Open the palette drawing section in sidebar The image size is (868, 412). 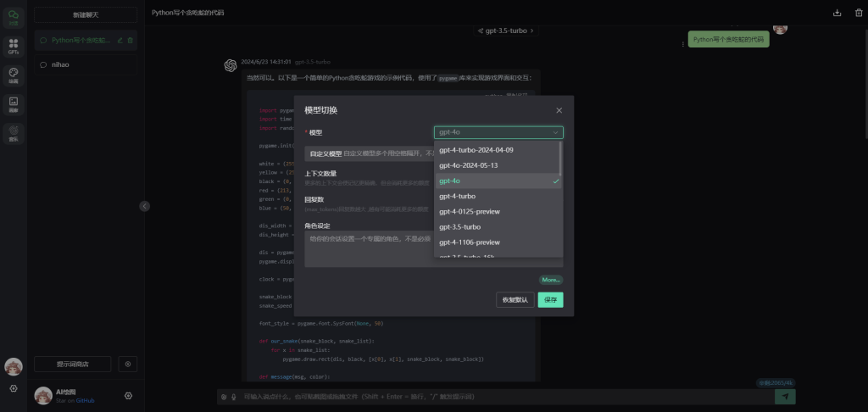click(14, 75)
